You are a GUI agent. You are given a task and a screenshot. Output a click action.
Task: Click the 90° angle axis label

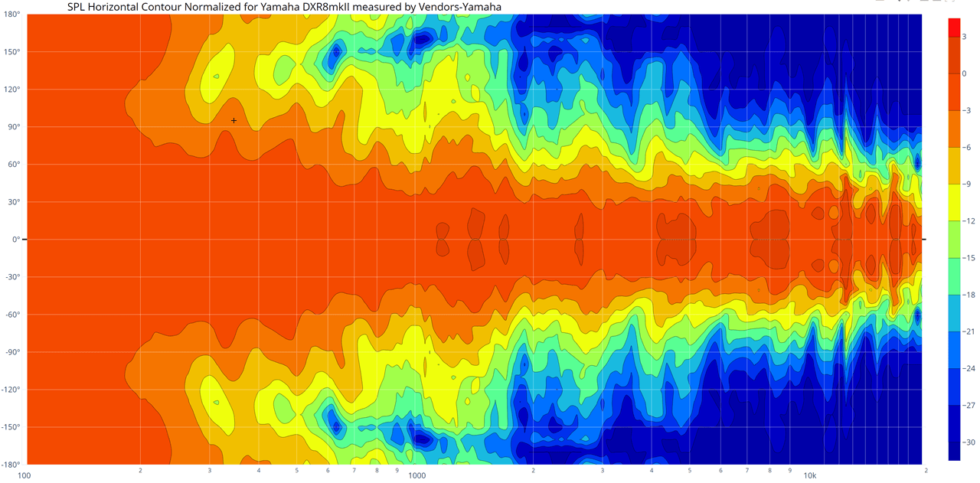pos(15,127)
